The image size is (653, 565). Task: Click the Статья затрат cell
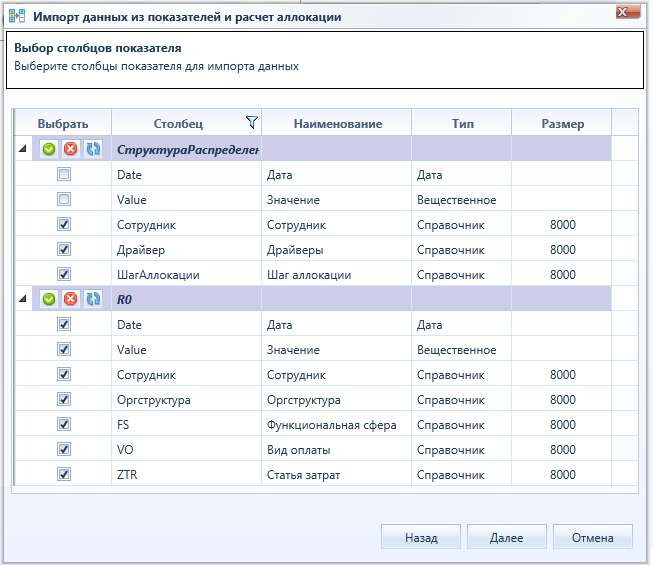(x=336, y=474)
